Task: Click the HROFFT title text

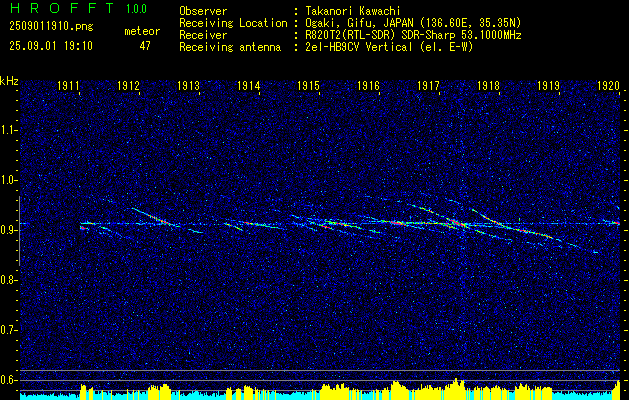Action: pyautogui.click(x=62, y=8)
